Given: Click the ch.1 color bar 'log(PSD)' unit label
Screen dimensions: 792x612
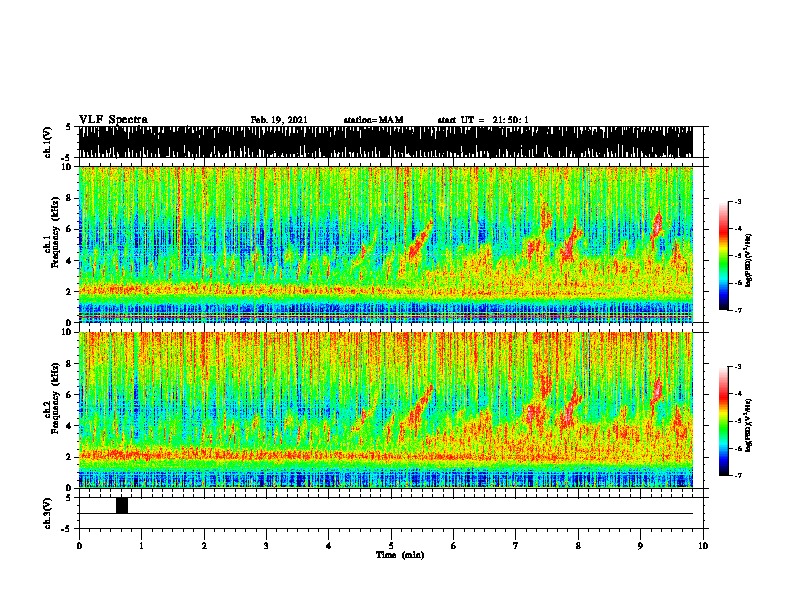Looking at the screenshot, I should coord(749,260).
